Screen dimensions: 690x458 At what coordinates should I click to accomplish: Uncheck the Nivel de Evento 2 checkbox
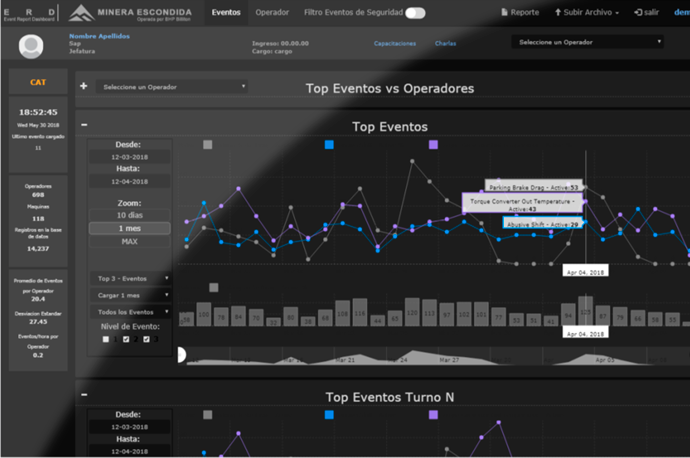click(x=126, y=339)
